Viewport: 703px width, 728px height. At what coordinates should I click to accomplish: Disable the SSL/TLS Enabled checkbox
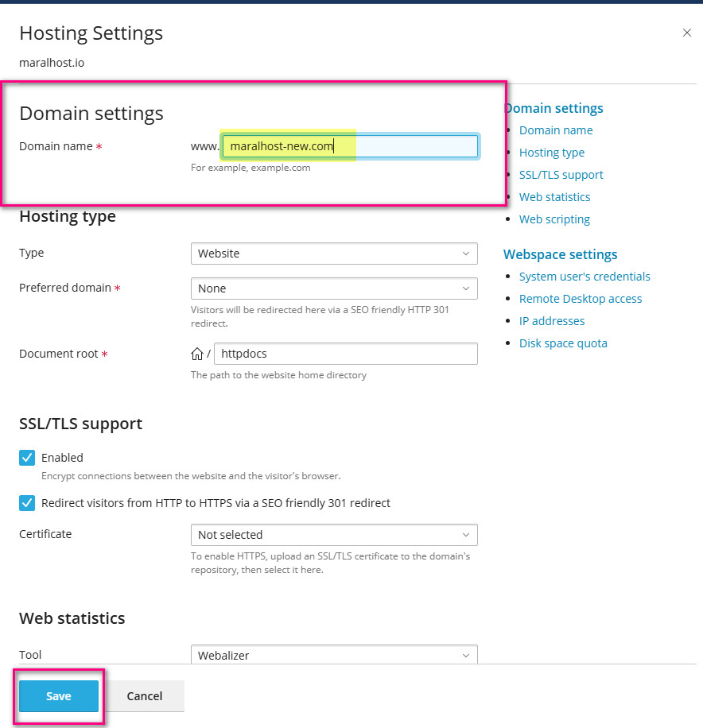point(28,458)
